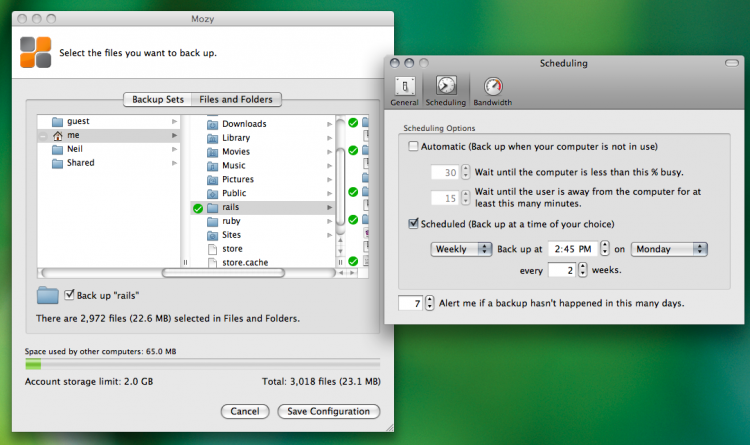Select the Sites folder
The image size is (750, 445).
coord(262,235)
